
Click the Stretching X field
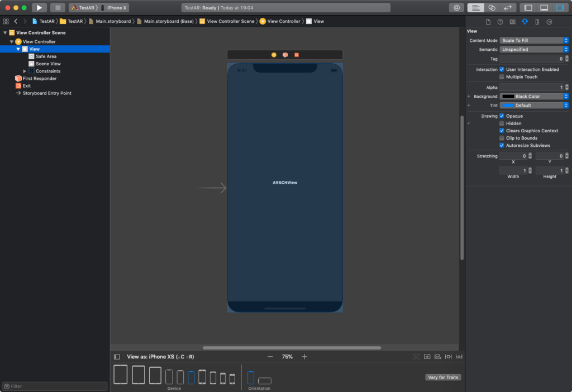[x=513, y=156]
